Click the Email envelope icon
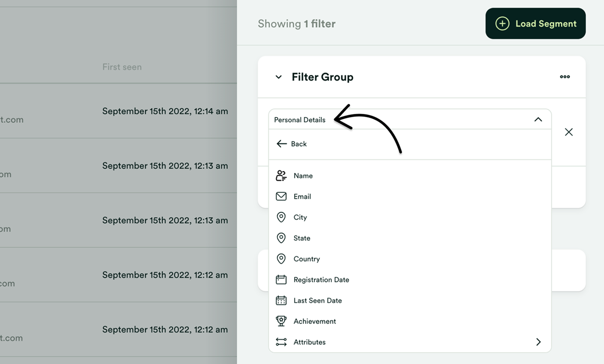The height and width of the screenshot is (364, 604). 281,196
